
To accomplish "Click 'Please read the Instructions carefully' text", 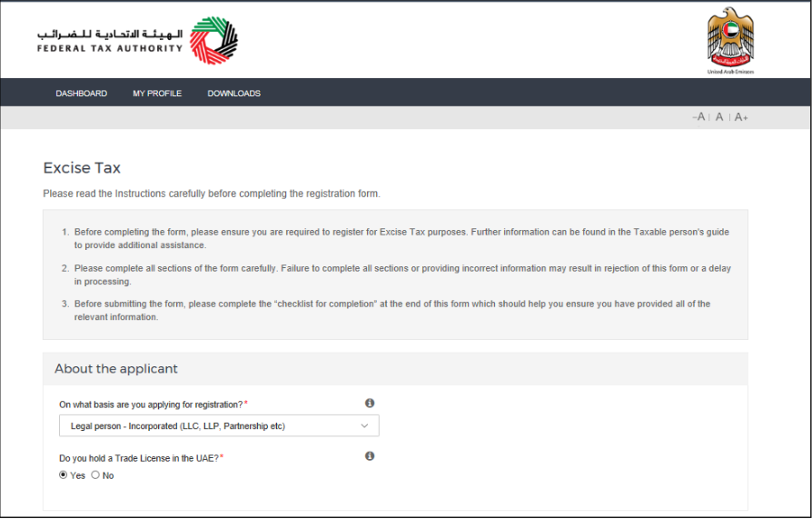I will 212,194.
